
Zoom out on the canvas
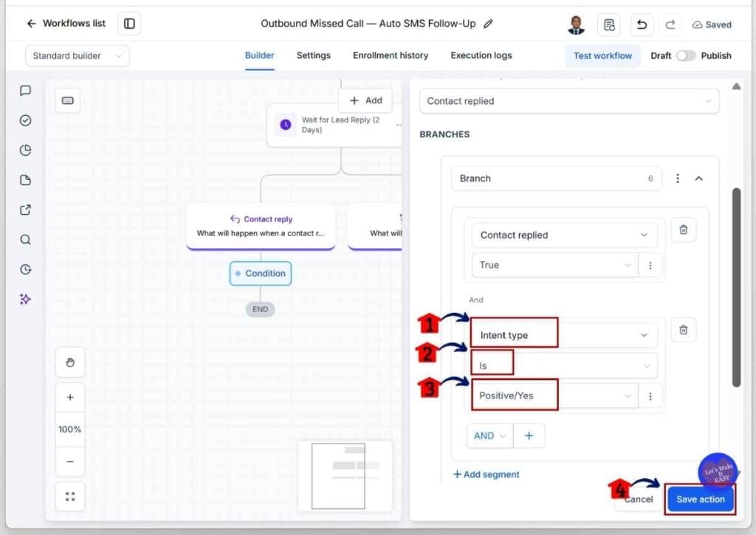70,461
